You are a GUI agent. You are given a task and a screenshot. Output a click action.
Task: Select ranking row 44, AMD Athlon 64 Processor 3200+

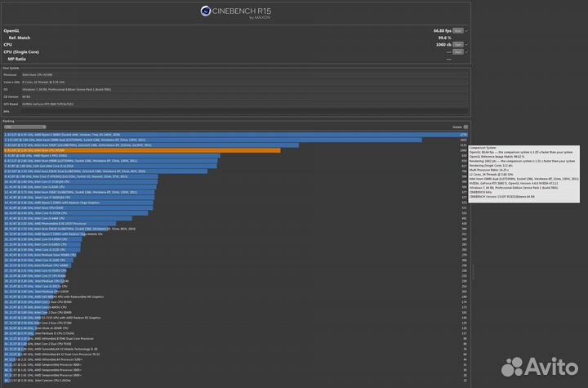point(235,359)
